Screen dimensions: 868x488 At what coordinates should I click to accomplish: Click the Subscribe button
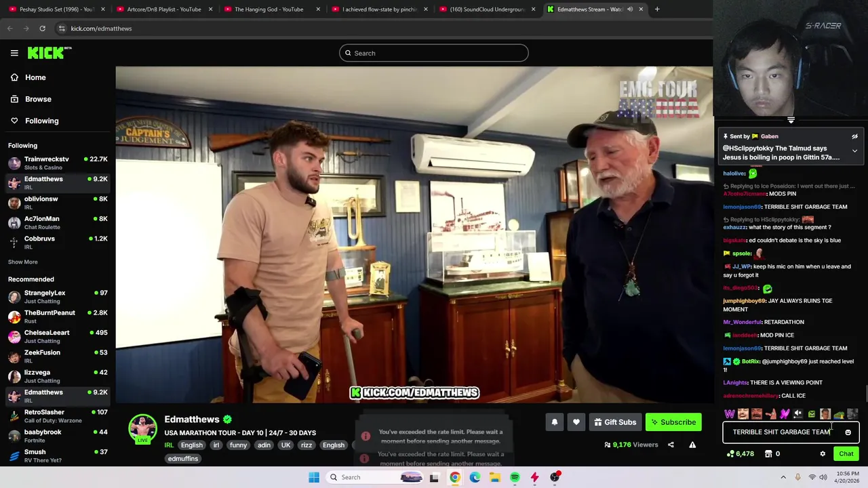673,422
